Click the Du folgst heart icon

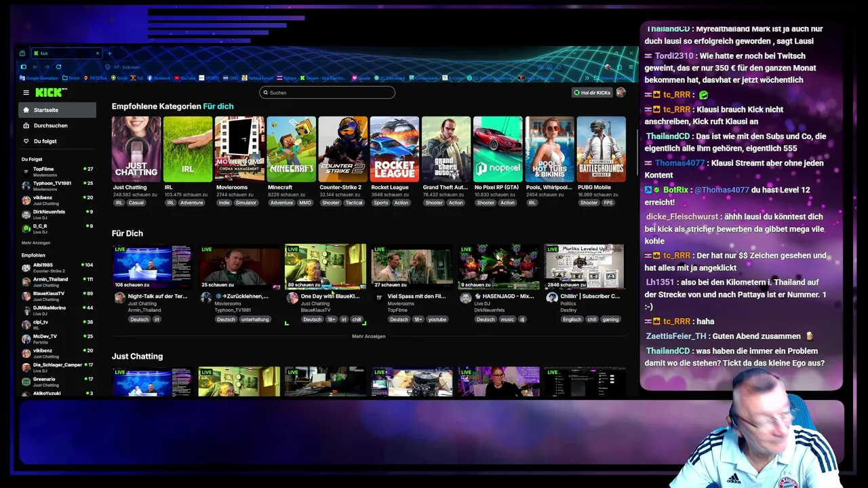(26, 141)
